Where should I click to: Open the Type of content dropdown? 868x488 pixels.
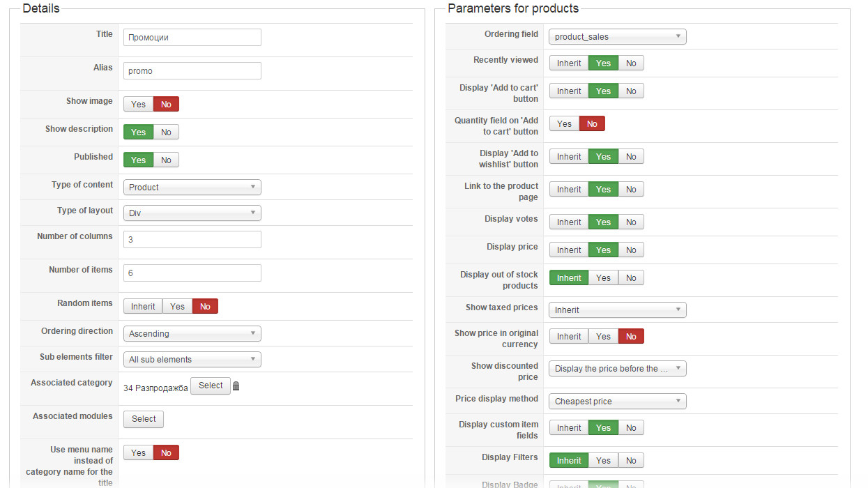click(192, 187)
